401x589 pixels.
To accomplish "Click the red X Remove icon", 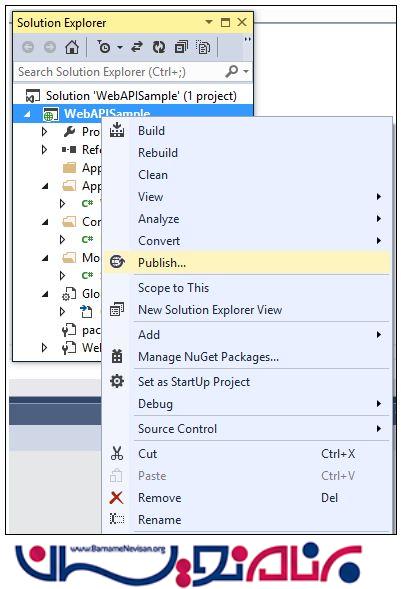I will point(116,498).
